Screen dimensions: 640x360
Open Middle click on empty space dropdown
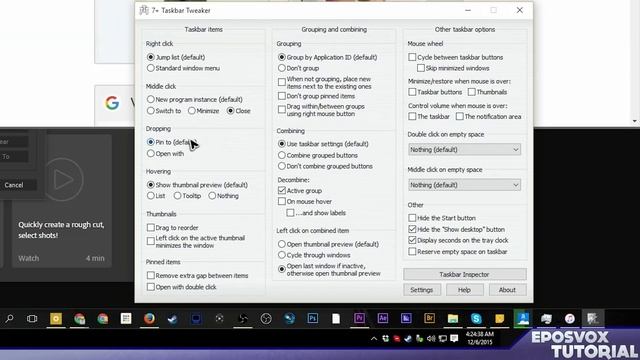[464, 185]
